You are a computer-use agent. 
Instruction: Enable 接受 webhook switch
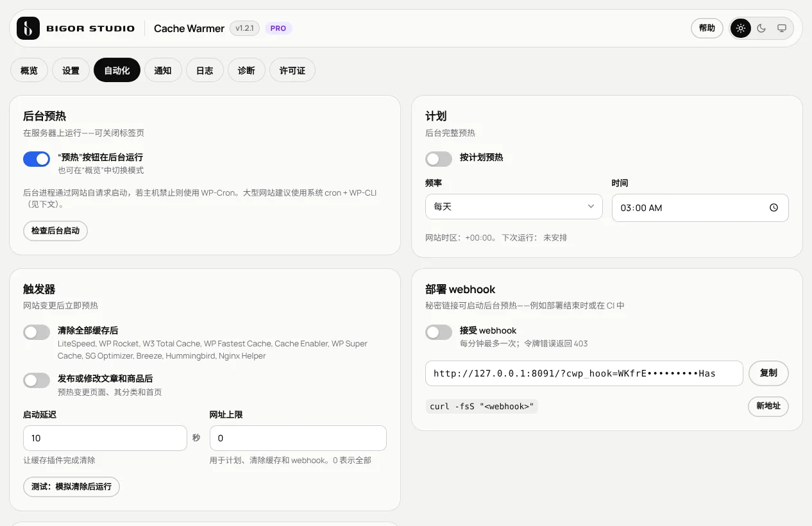coord(439,332)
